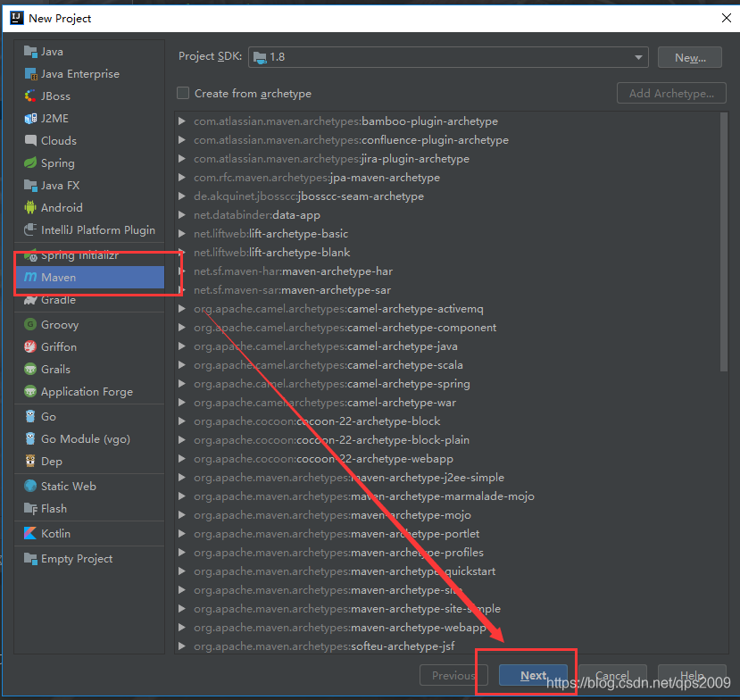
Task: Expand lift-archetype-basic node
Action: tap(182, 234)
